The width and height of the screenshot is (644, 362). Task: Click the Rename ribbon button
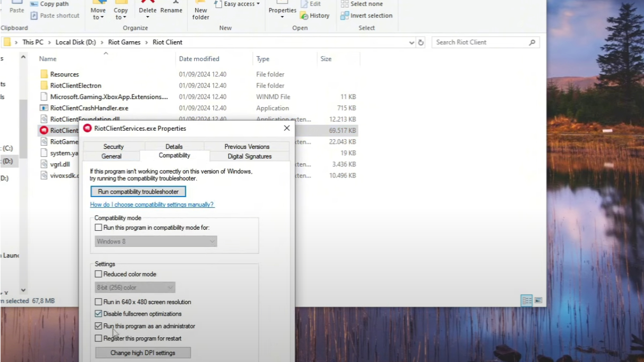(x=172, y=8)
